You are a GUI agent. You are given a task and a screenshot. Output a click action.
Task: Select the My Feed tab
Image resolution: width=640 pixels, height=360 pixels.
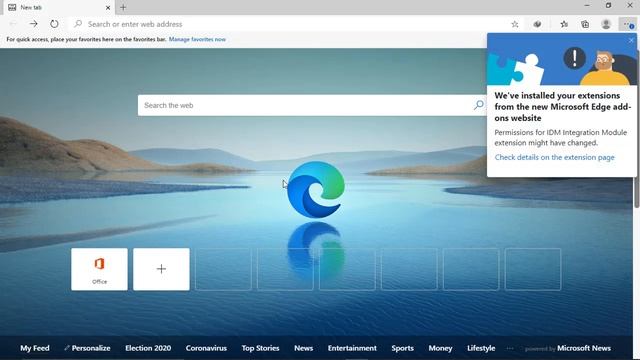point(35,348)
